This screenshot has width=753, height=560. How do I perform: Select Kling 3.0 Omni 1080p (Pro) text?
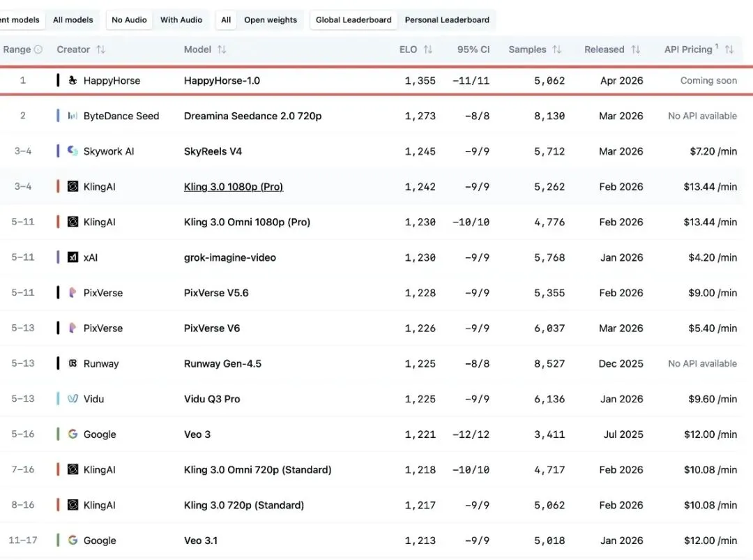[247, 222]
